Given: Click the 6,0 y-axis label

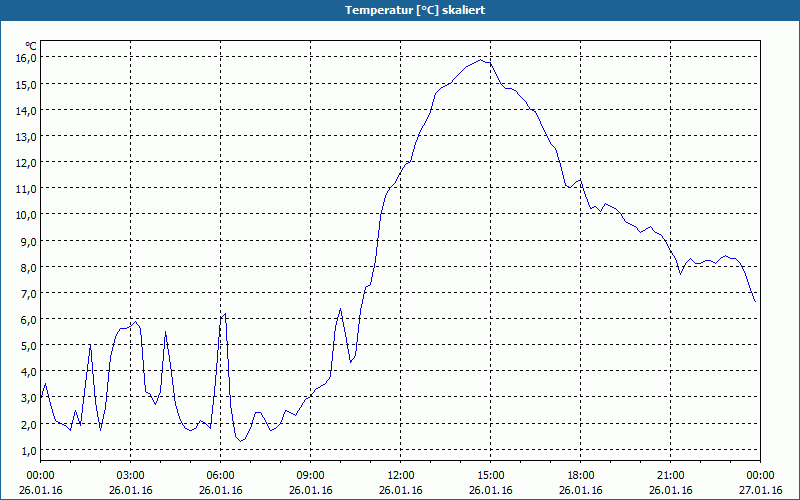Looking at the screenshot, I should [29, 319].
